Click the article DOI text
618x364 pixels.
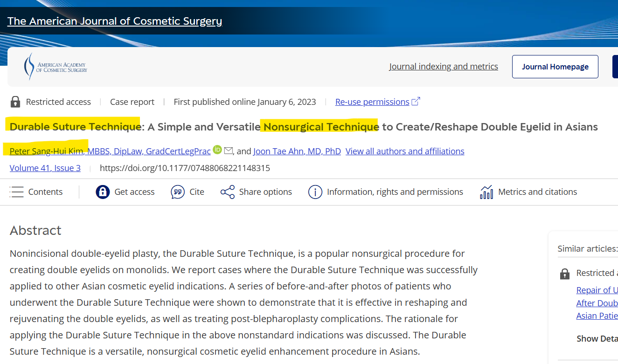coord(185,168)
